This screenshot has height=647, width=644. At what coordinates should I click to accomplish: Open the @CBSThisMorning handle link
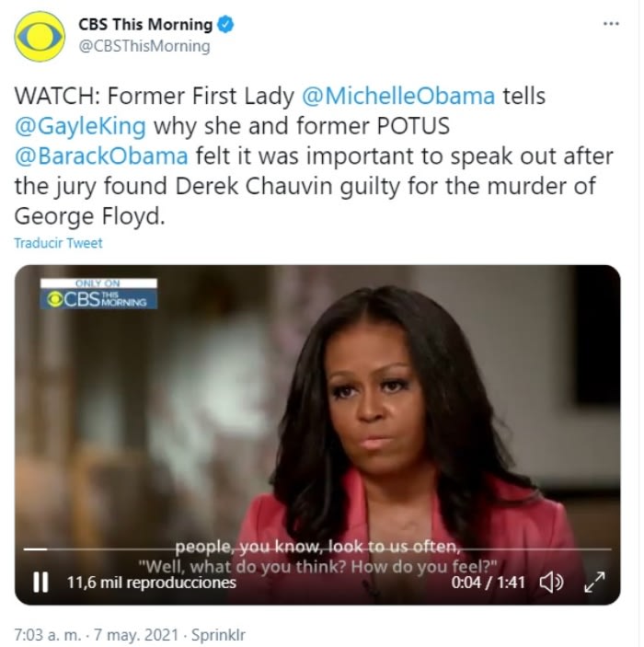click(x=144, y=46)
